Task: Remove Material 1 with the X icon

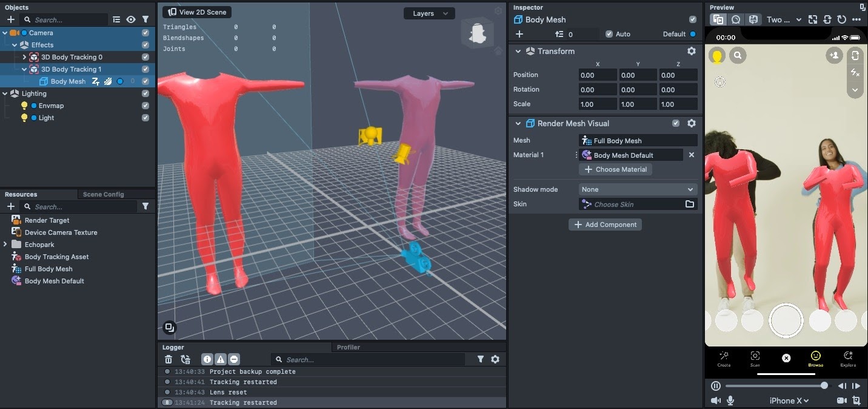Action: (x=691, y=155)
